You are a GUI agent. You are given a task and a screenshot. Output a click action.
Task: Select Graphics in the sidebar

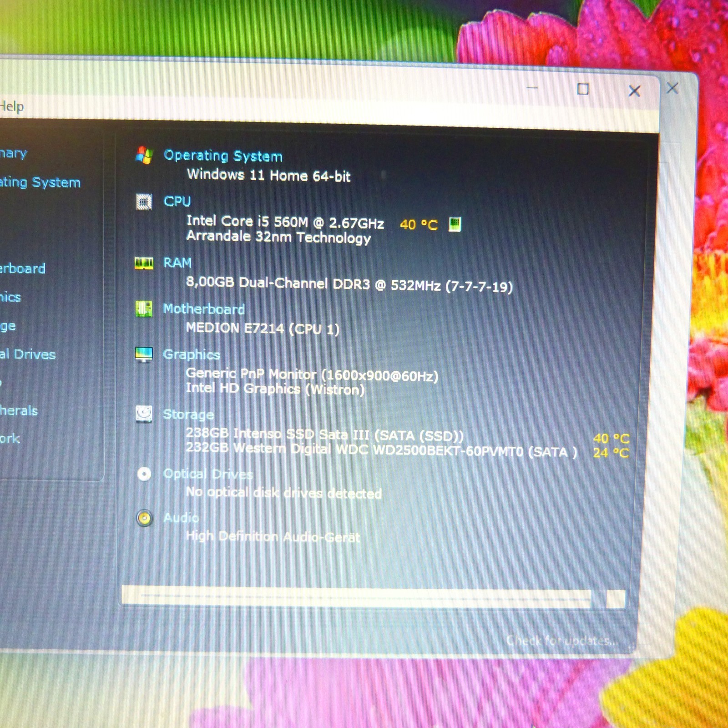coord(10,297)
